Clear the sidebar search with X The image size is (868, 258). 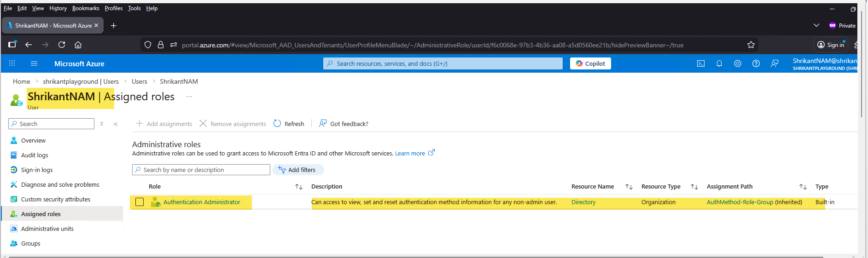(x=102, y=124)
